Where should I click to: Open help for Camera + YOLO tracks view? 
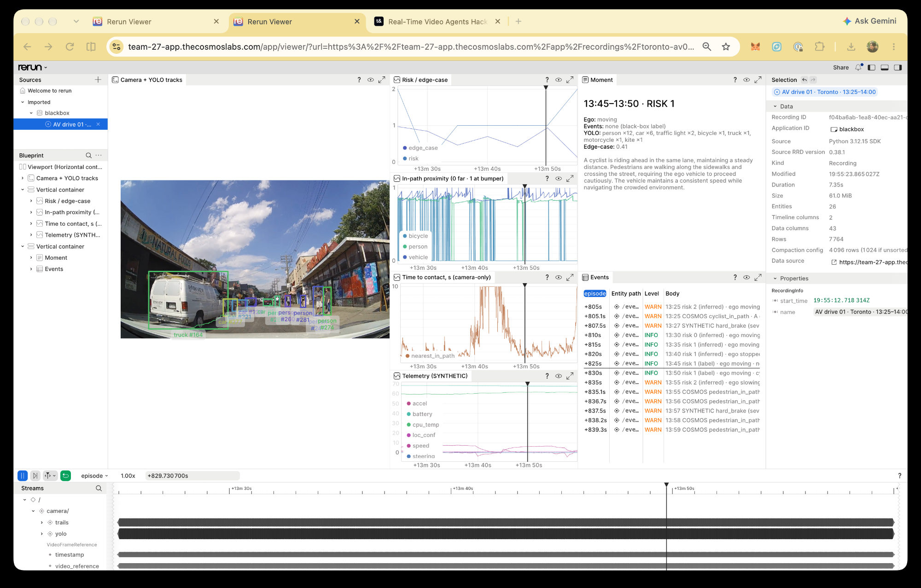coord(359,80)
